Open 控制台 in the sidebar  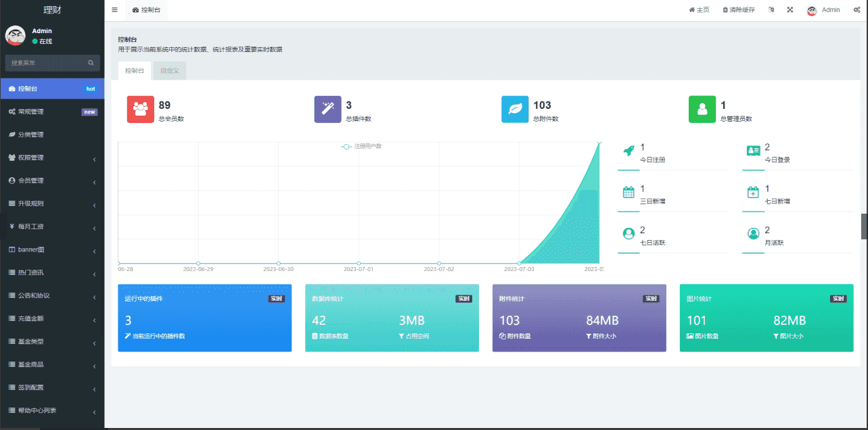click(x=52, y=89)
